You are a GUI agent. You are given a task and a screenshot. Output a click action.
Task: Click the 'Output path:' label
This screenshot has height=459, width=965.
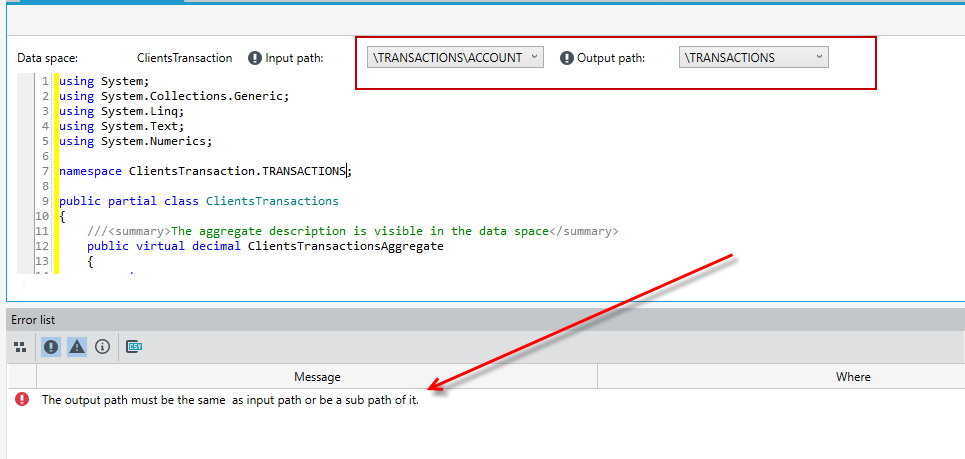(611, 58)
